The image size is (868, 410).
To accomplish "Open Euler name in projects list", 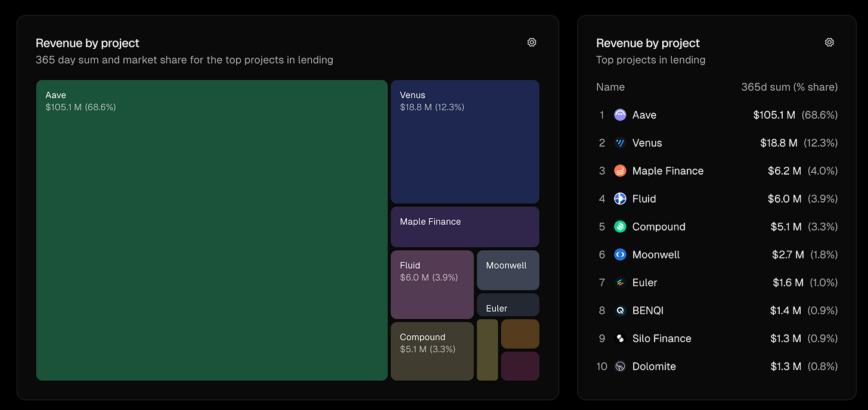I will (x=645, y=282).
